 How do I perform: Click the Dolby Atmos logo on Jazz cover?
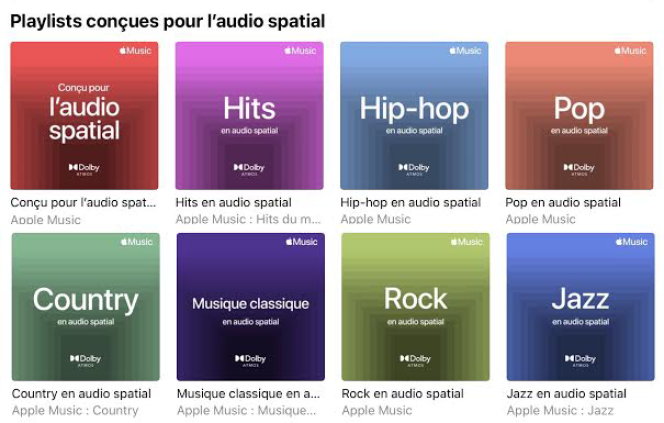[x=580, y=360]
